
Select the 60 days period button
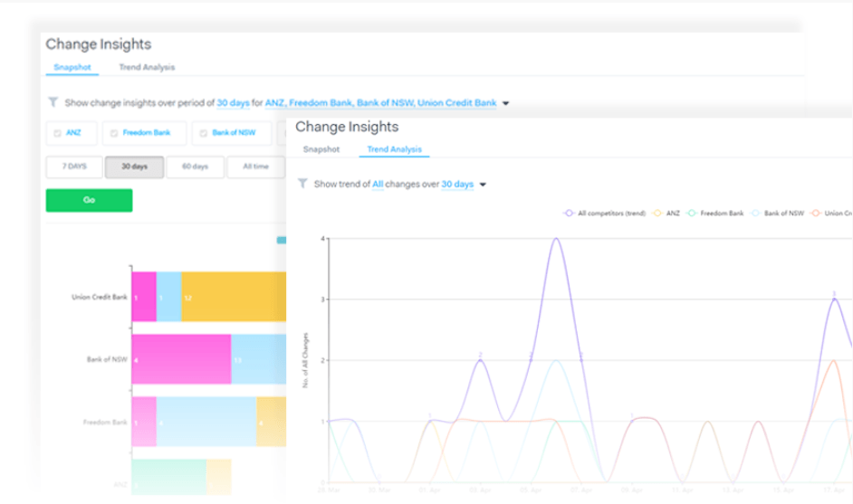(x=195, y=166)
